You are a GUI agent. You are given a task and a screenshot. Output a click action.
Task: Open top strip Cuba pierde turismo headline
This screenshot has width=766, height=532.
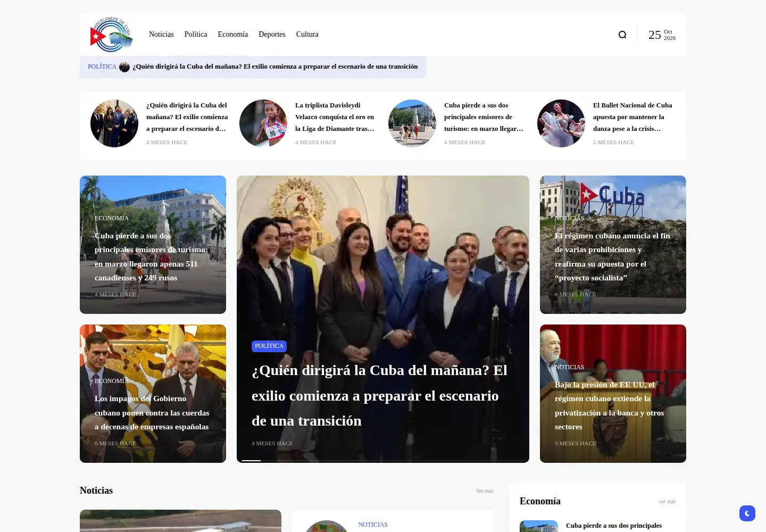484,117
